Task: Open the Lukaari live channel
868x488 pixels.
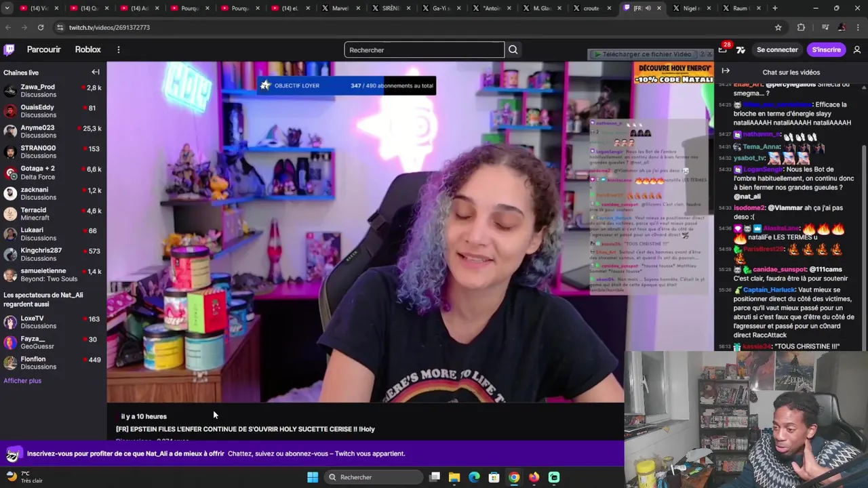Action: pyautogui.click(x=53, y=234)
